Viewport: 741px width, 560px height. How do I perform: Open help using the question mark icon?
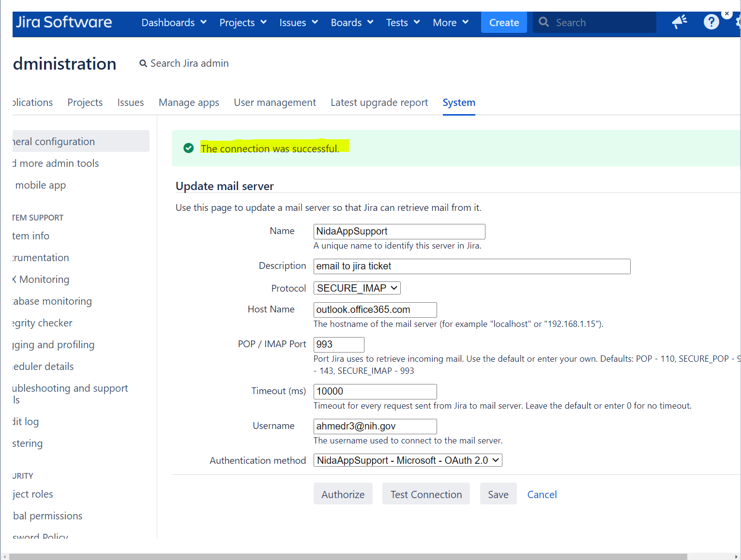tap(711, 22)
